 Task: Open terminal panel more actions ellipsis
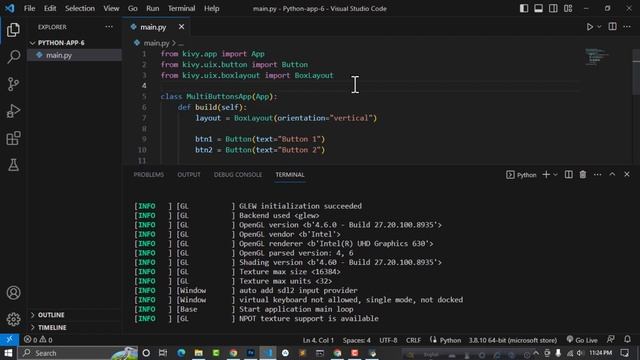598,174
